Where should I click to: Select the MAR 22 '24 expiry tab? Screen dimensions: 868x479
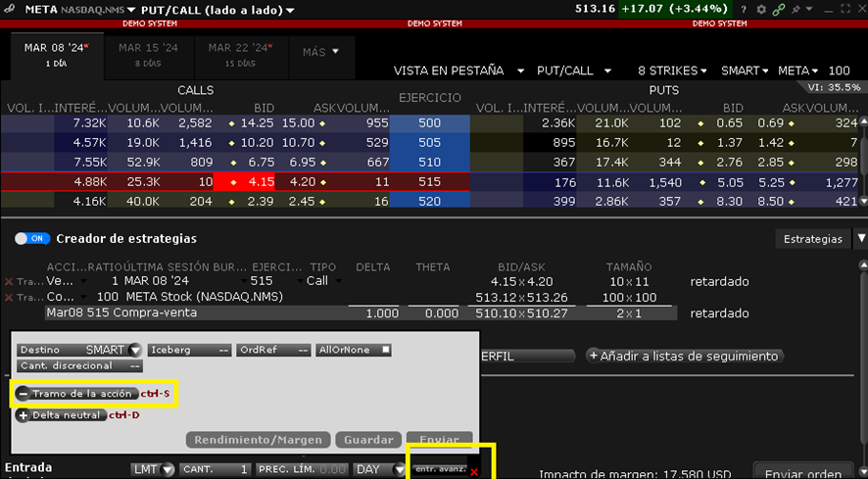[x=234, y=53]
